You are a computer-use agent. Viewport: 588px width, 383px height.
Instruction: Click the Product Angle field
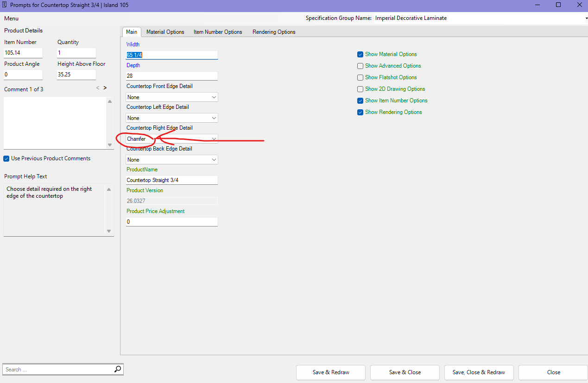tap(23, 74)
